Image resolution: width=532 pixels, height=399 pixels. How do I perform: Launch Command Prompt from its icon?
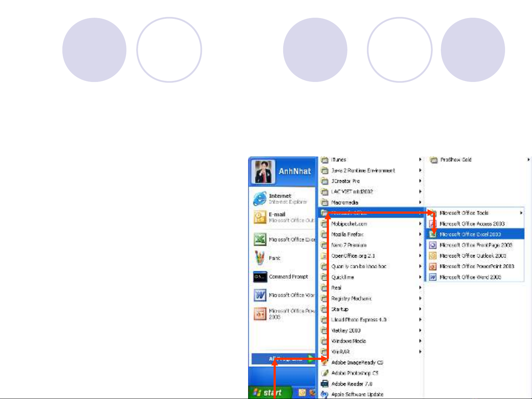tap(260, 277)
